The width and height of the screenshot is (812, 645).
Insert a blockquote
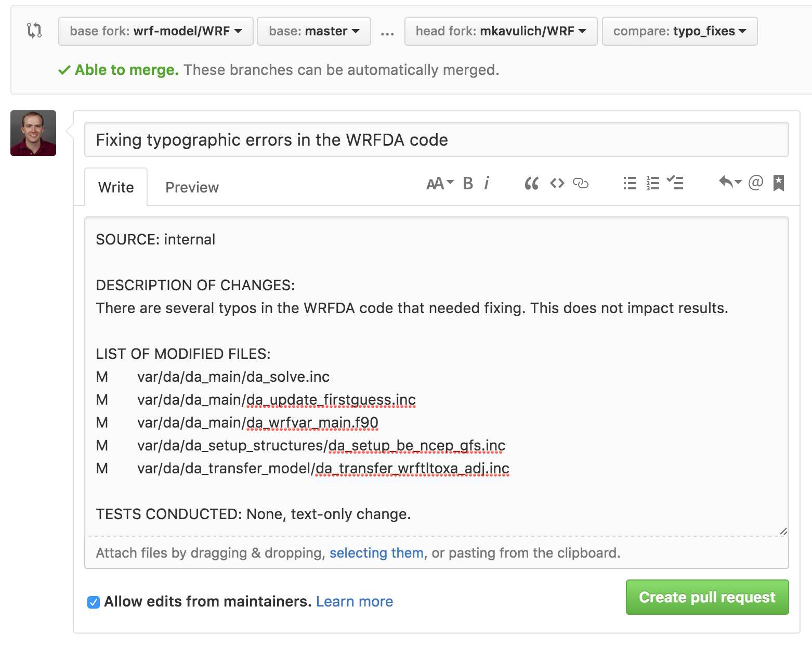(x=531, y=183)
